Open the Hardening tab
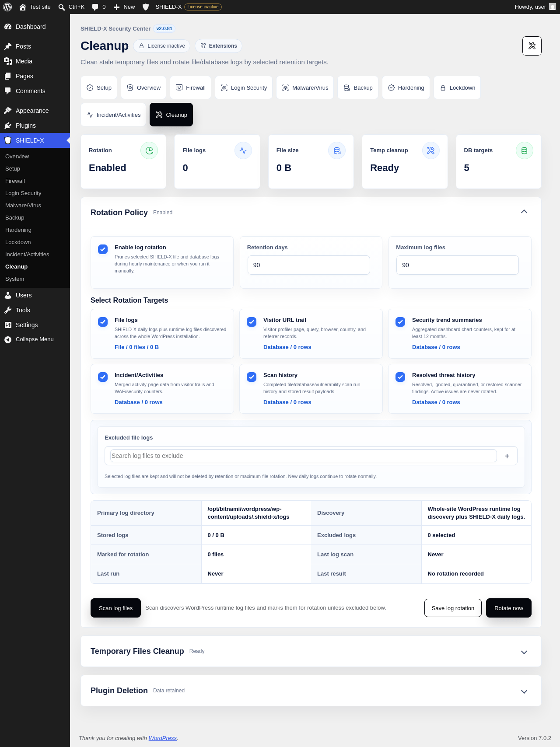Screen dimensions: 560x747 406,87
